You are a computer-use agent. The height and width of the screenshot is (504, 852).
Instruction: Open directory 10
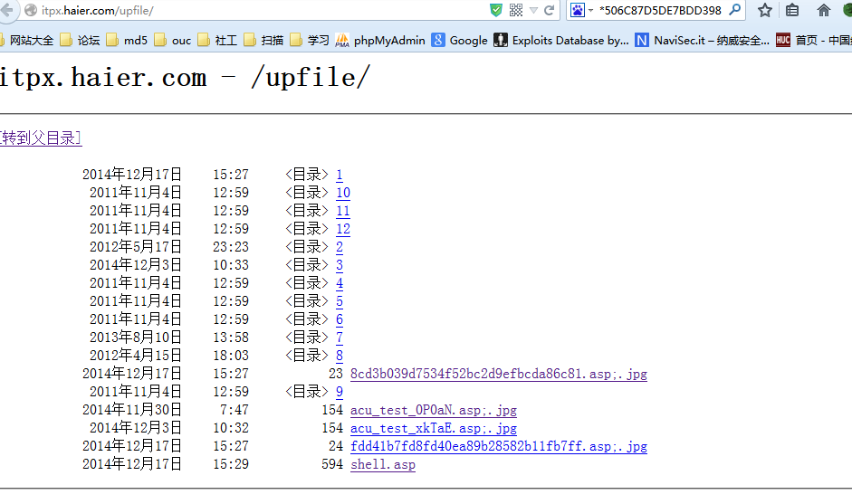click(x=343, y=193)
